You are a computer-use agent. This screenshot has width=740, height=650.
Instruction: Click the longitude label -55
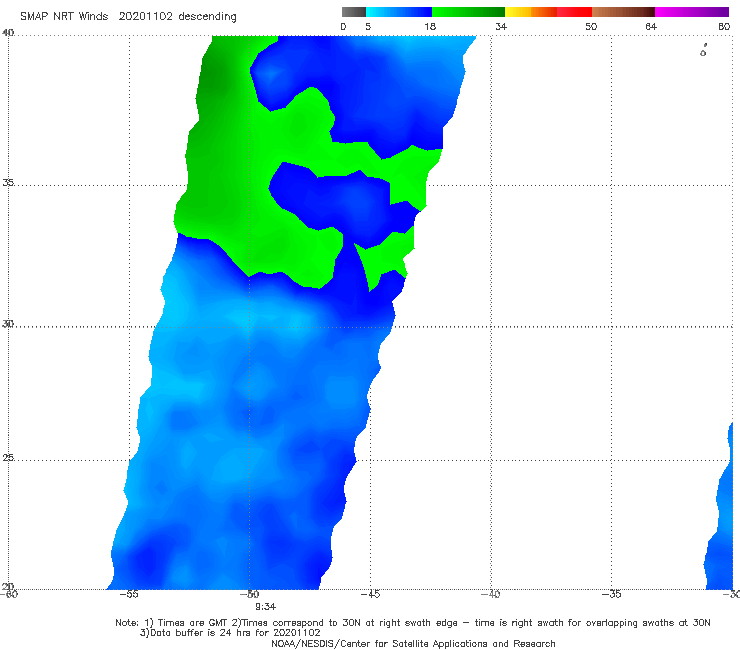[x=129, y=594]
